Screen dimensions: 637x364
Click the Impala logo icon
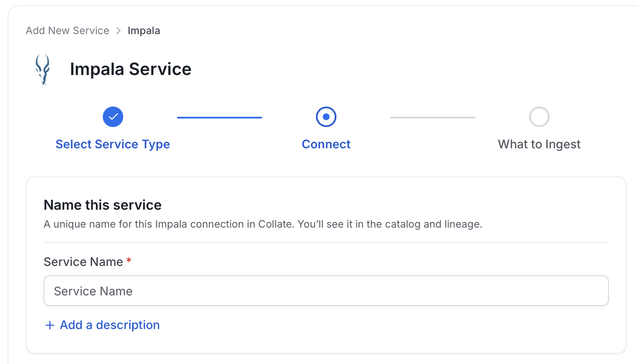43,69
